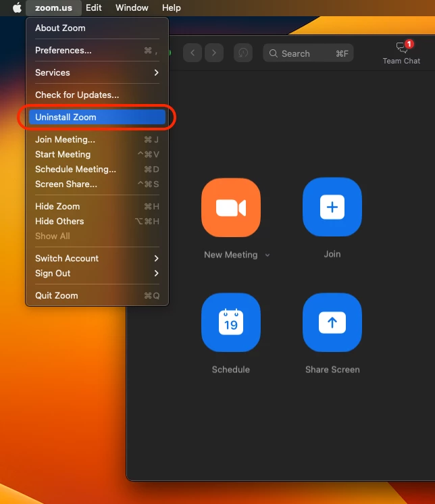Click the Schedule label
The width and height of the screenshot is (435, 504).
pos(231,370)
